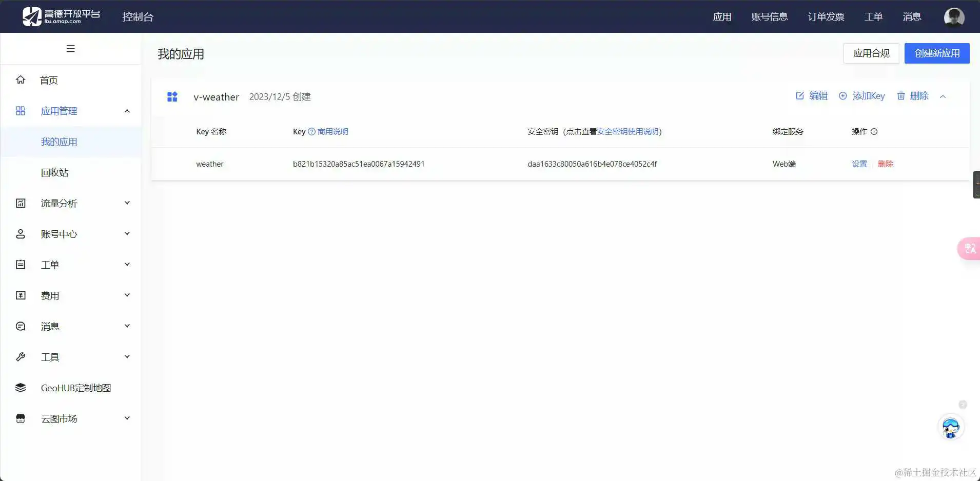Click the 消息 chat bubble icon in sidebar

pos(21,326)
